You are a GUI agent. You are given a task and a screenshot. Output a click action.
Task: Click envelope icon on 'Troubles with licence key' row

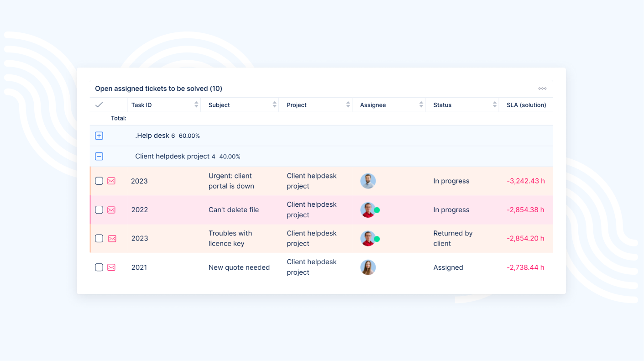click(112, 239)
